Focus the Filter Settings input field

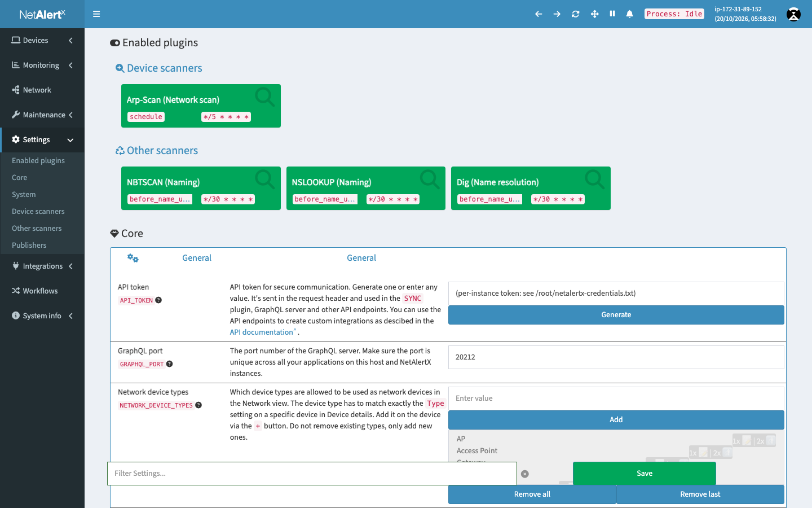pyautogui.click(x=312, y=474)
